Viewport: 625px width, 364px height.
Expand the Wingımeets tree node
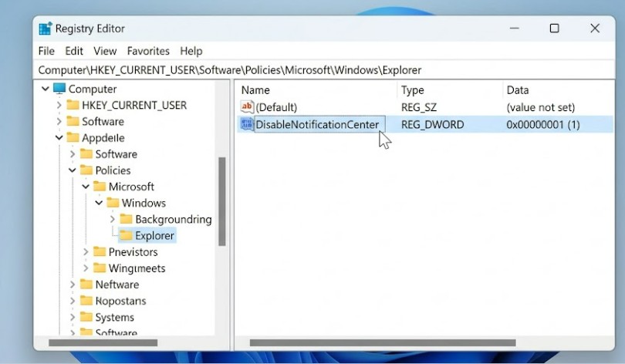pyautogui.click(x=86, y=268)
